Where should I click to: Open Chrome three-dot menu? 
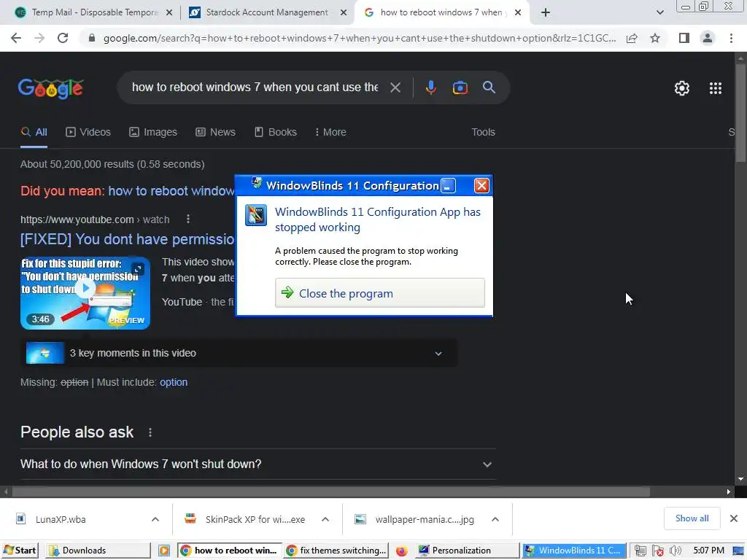click(731, 38)
